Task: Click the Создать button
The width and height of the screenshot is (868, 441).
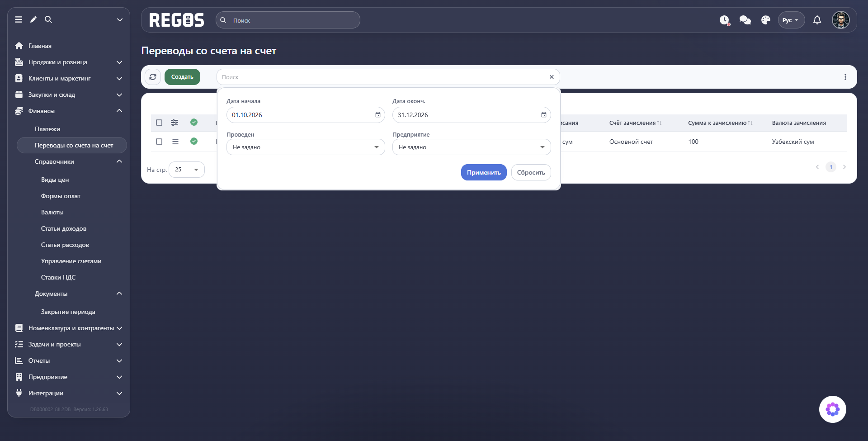Action: [182, 77]
